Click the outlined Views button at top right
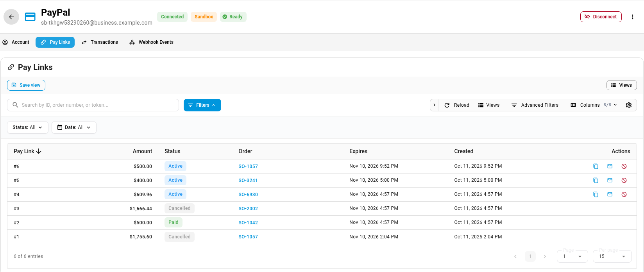The width and height of the screenshot is (644, 272). pos(621,85)
